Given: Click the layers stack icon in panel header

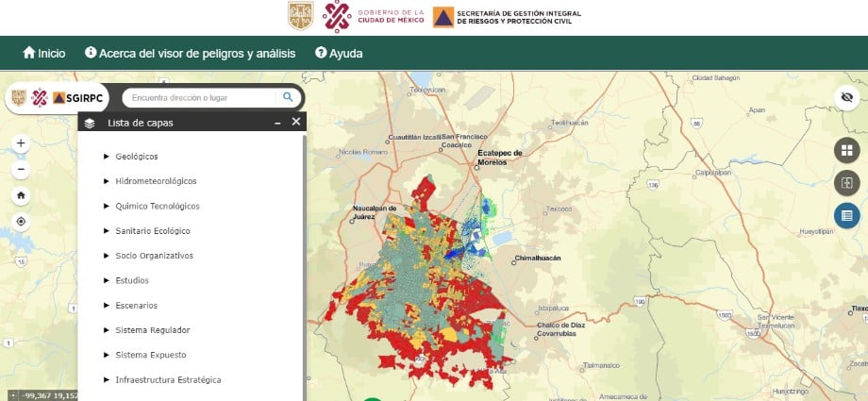Looking at the screenshot, I should pyautogui.click(x=90, y=123).
